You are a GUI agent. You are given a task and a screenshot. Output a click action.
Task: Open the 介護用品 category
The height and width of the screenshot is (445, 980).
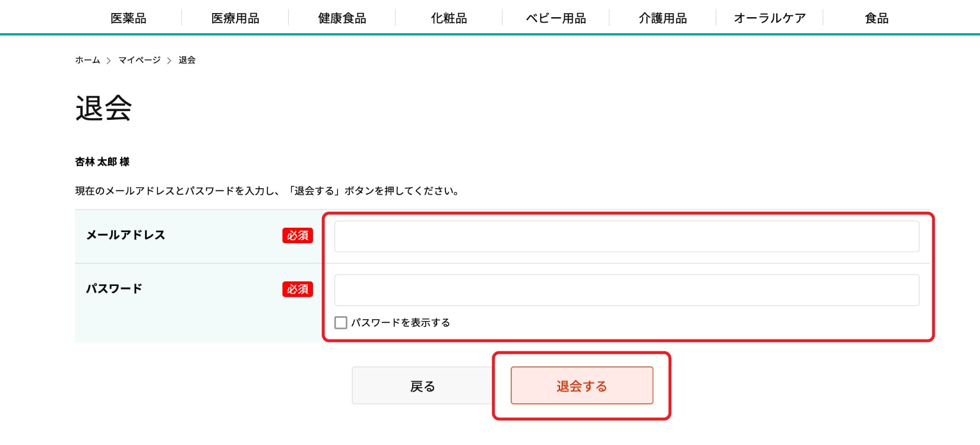click(662, 18)
